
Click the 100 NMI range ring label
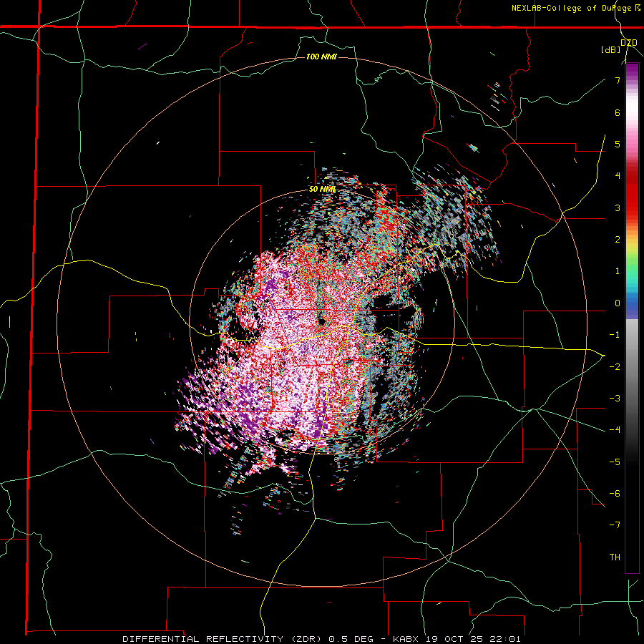pyautogui.click(x=321, y=57)
